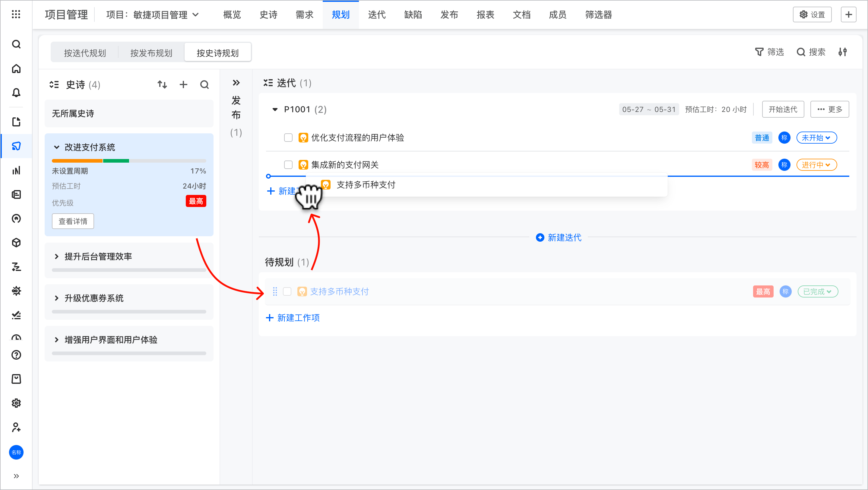This screenshot has width=868, height=490.
Task: Open the 已完成 status dropdown
Action: pyautogui.click(x=818, y=291)
